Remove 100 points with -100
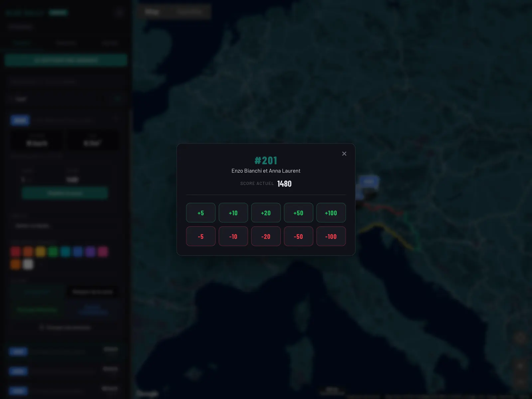Image resolution: width=532 pixels, height=399 pixels. click(x=331, y=236)
